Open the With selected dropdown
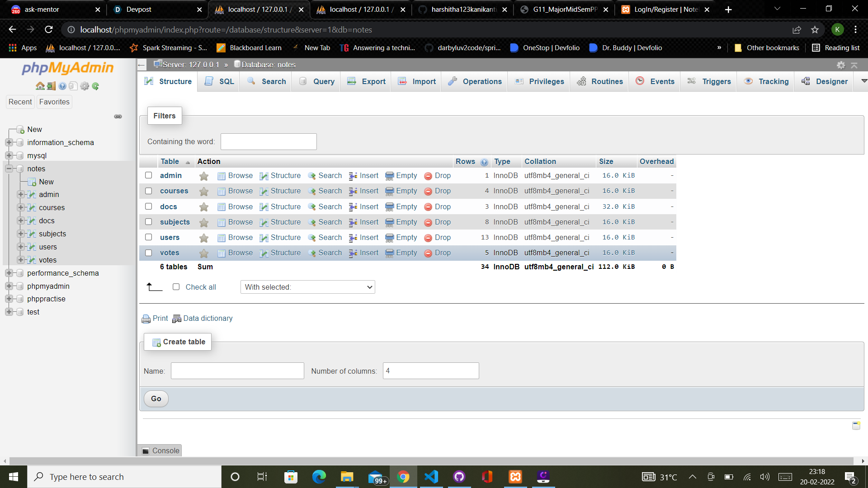The width and height of the screenshot is (868, 488). tap(307, 287)
